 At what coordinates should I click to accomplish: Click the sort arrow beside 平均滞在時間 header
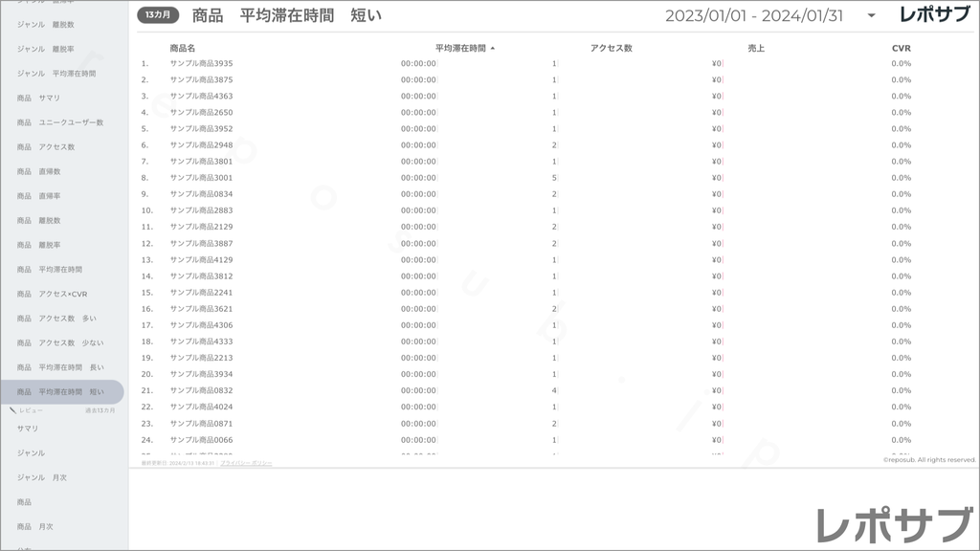(x=493, y=48)
